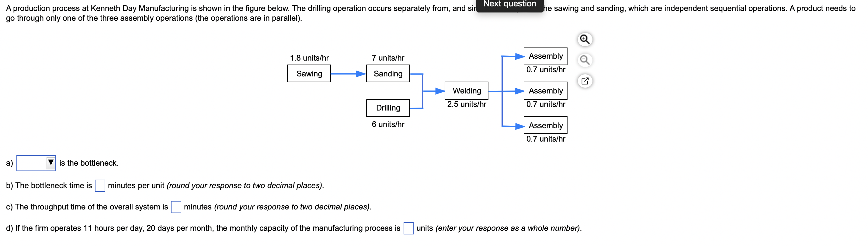Click the 6 units/hr label below Drilling
This screenshot has height=246, width=868.
pos(388,125)
